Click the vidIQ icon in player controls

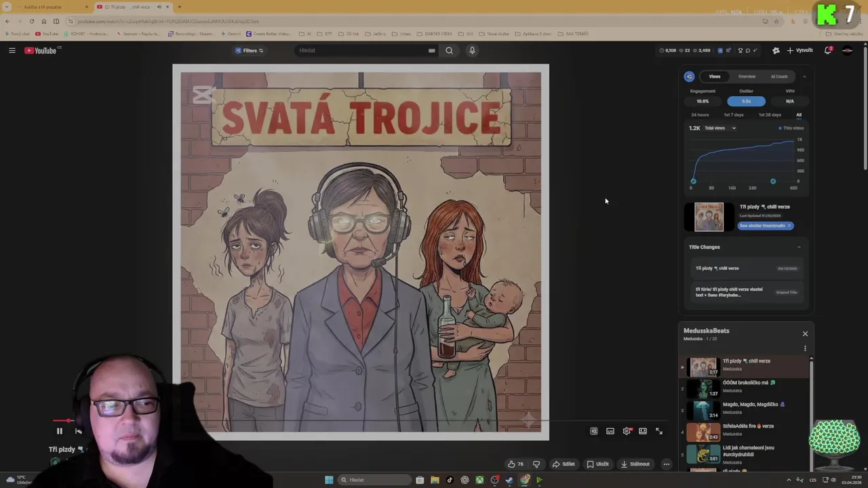(x=593, y=431)
